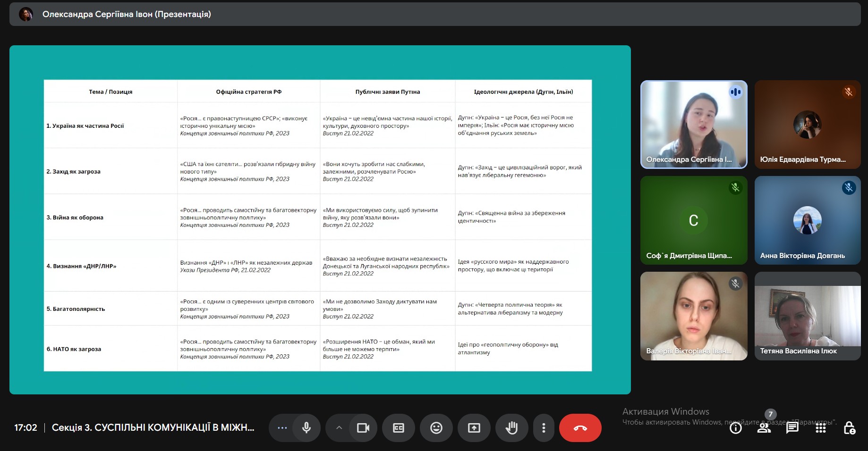
Task: Select Анна Вікторівна Довгань participant tile
Action: (x=807, y=220)
